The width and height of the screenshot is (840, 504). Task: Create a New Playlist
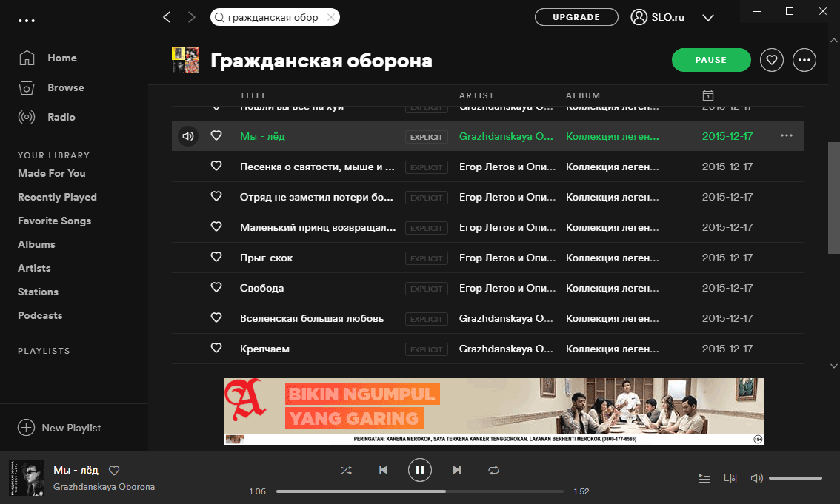pyautogui.click(x=59, y=428)
